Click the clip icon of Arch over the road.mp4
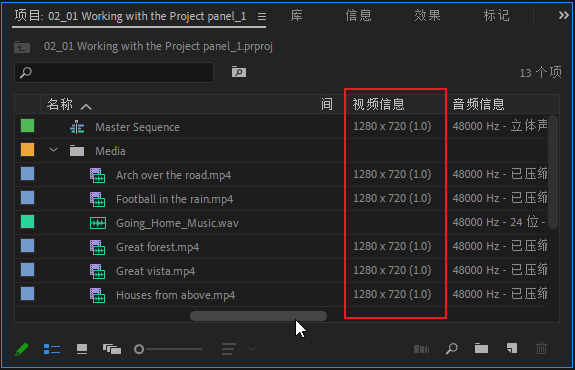 [98, 175]
